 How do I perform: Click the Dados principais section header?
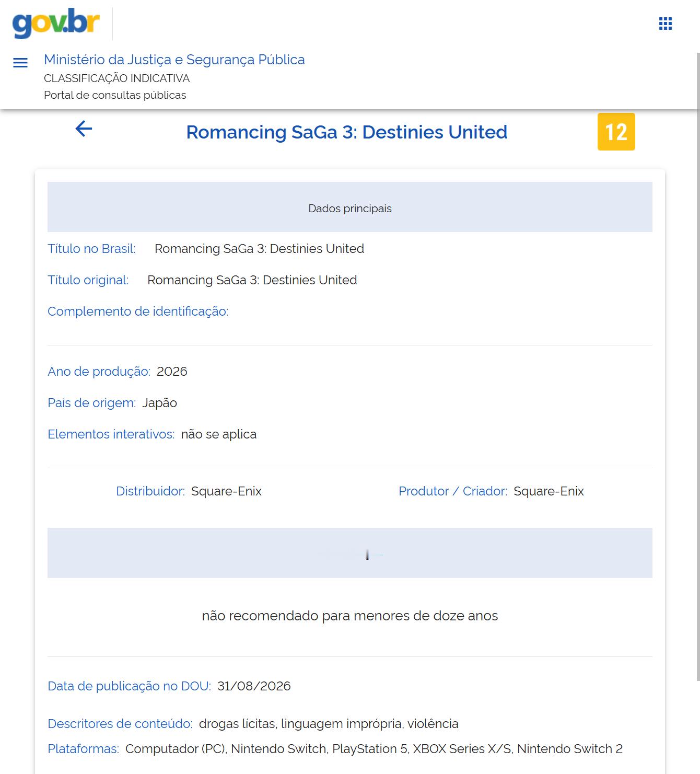[x=350, y=207]
